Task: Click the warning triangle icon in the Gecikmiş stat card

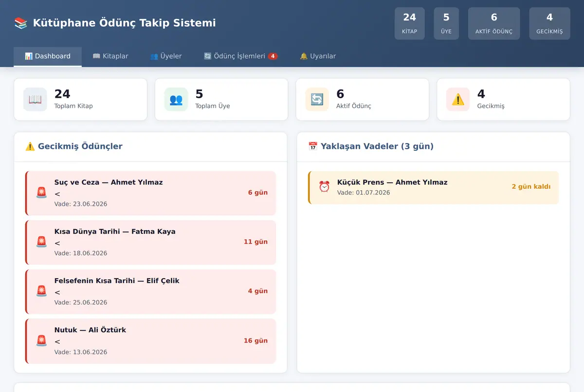Action: (458, 99)
